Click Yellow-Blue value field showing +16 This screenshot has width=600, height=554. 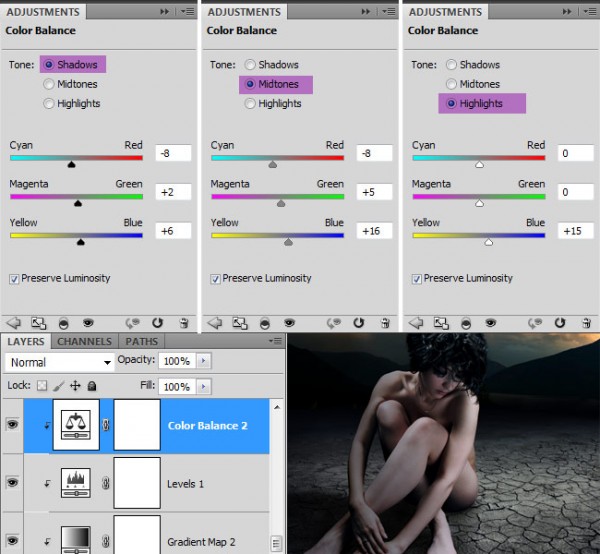pyautogui.click(x=374, y=231)
